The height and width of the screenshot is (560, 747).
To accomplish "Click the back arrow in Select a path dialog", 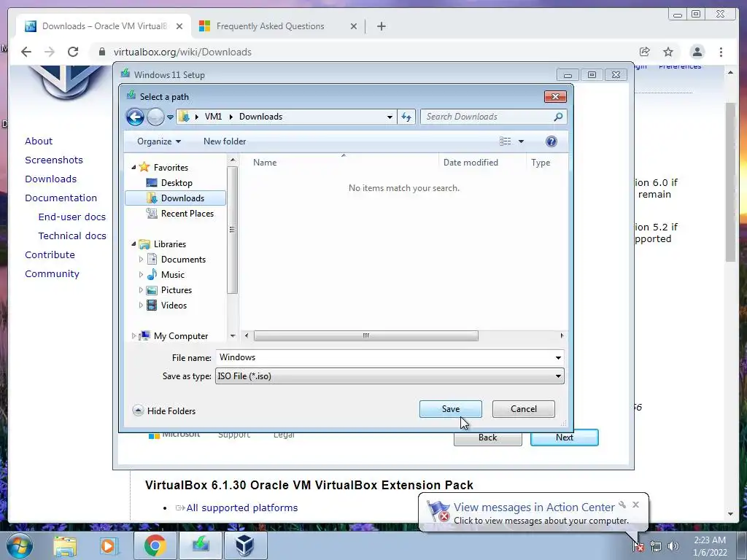I will [x=135, y=117].
